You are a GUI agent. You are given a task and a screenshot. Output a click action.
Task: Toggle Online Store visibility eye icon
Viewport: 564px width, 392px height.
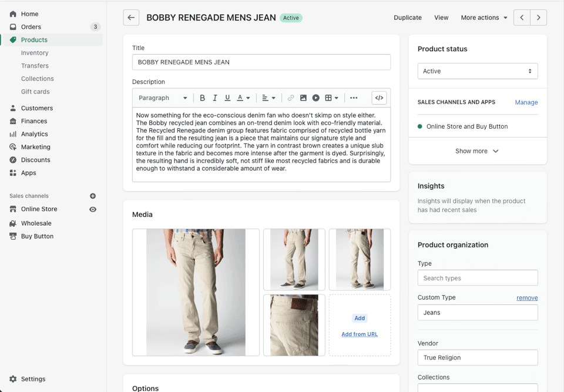93,209
